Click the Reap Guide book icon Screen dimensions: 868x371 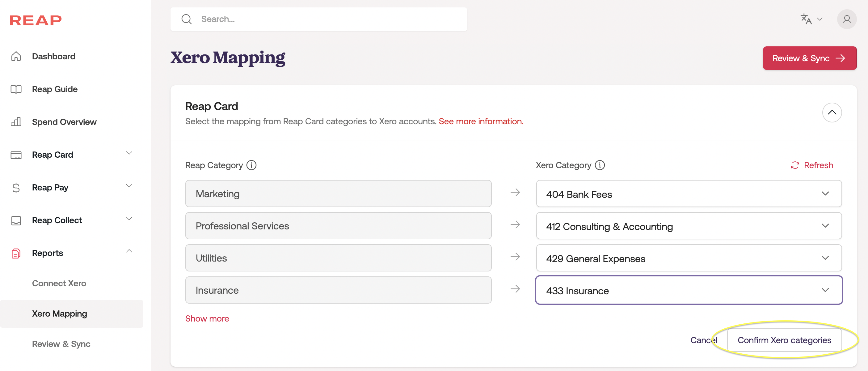pyautogui.click(x=16, y=89)
